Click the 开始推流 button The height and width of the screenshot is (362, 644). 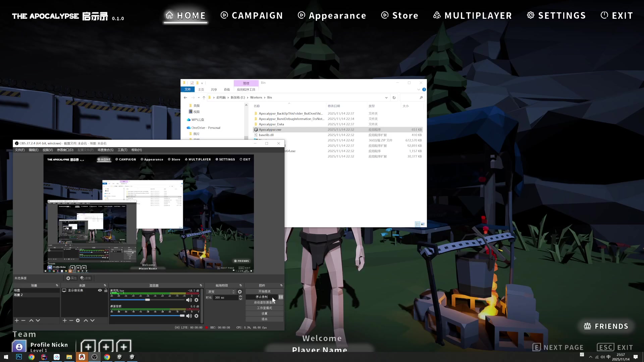264,292
